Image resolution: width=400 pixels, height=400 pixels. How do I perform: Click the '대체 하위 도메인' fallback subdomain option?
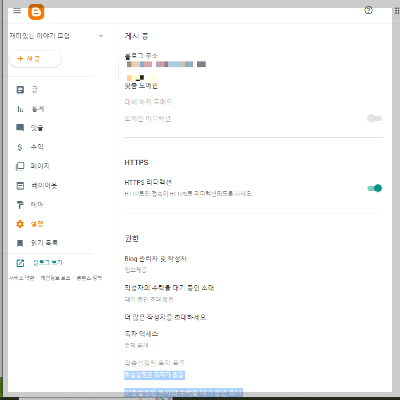148,102
